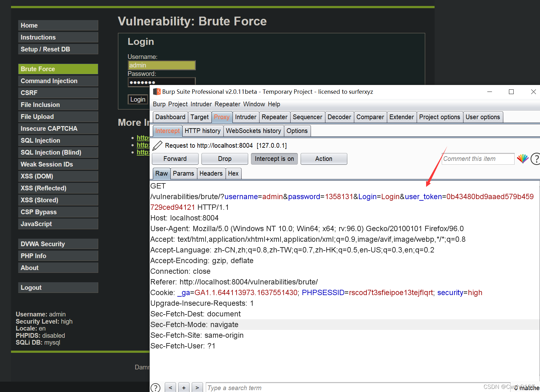Open the WebSockets history sub-tab
Screen dimensions: 540x392
click(x=254, y=131)
